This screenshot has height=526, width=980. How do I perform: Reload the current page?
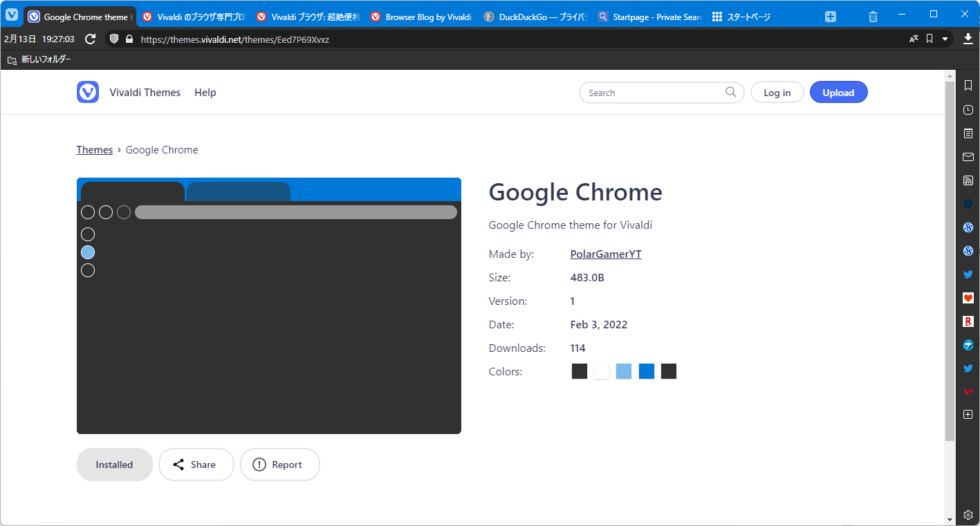tap(90, 39)
